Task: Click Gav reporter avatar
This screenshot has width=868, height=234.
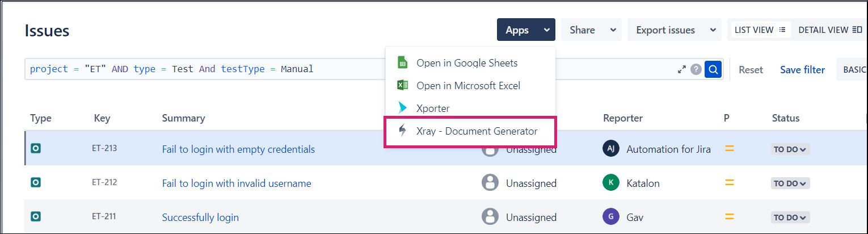Action: [x=610, y=217]
